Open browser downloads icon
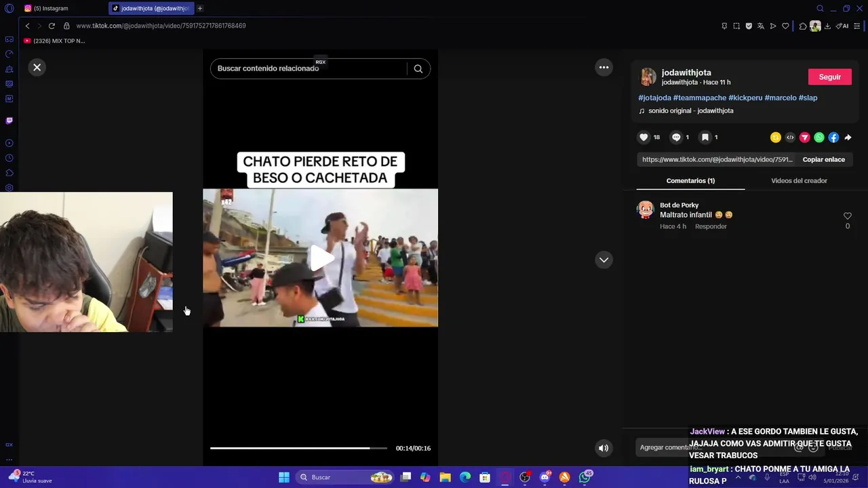868x488 pixels. click(x=828, y=26)
